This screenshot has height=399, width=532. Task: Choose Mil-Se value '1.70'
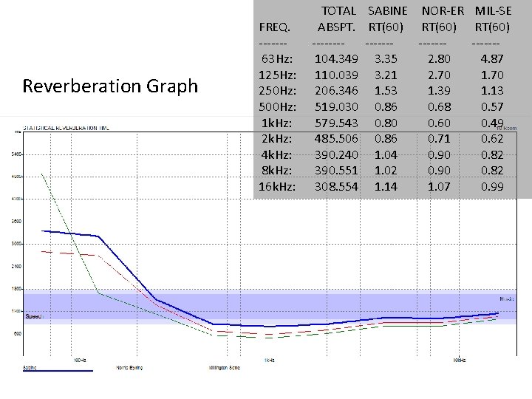pyautogui.click(x=492, y=75)
